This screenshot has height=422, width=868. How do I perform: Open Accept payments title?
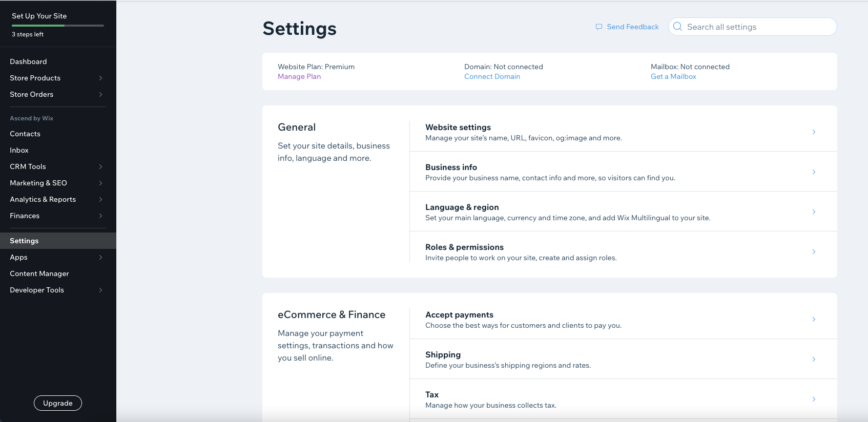pos(459,314)
